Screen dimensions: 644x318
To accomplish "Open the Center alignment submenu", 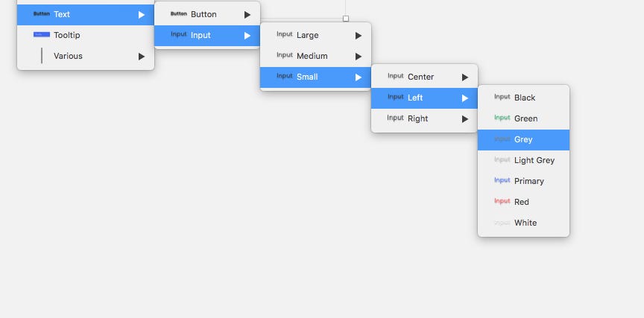I will pyautogui.click(x=424, y=77).
